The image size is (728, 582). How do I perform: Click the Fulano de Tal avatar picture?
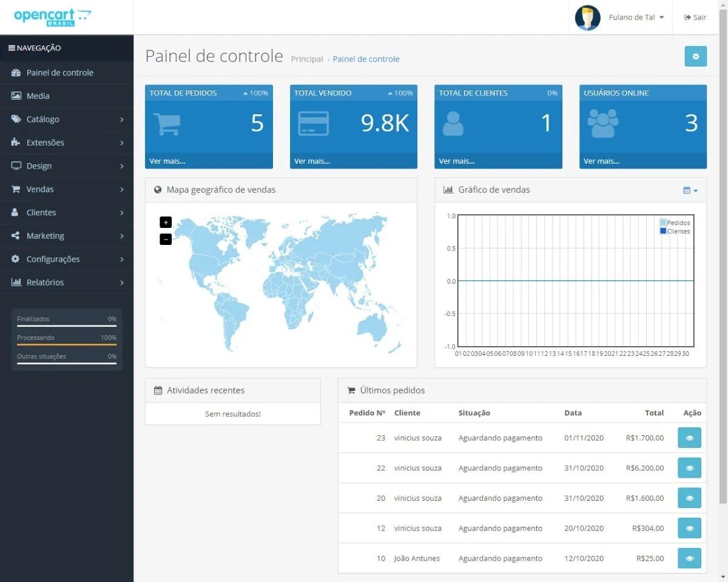[587, 18]
